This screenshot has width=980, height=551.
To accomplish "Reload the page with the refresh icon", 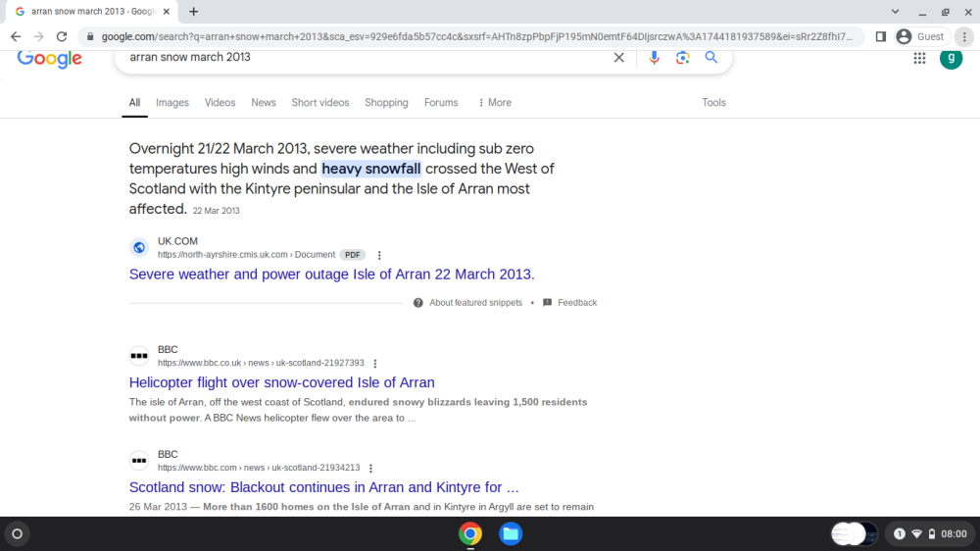I will coord(61,37).
